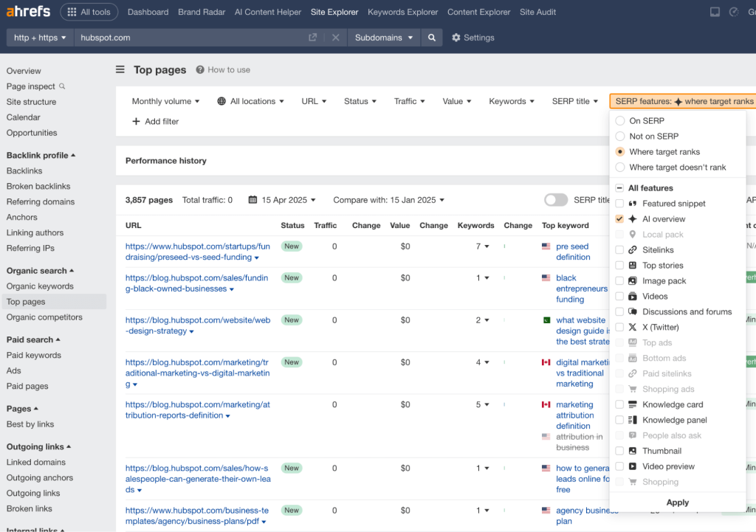Open the Monthly volume dropdown

165,101
